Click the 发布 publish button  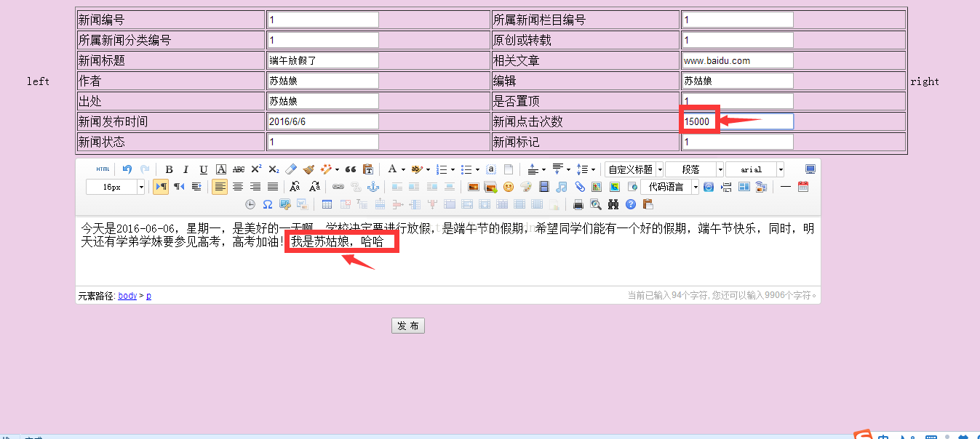407,326
